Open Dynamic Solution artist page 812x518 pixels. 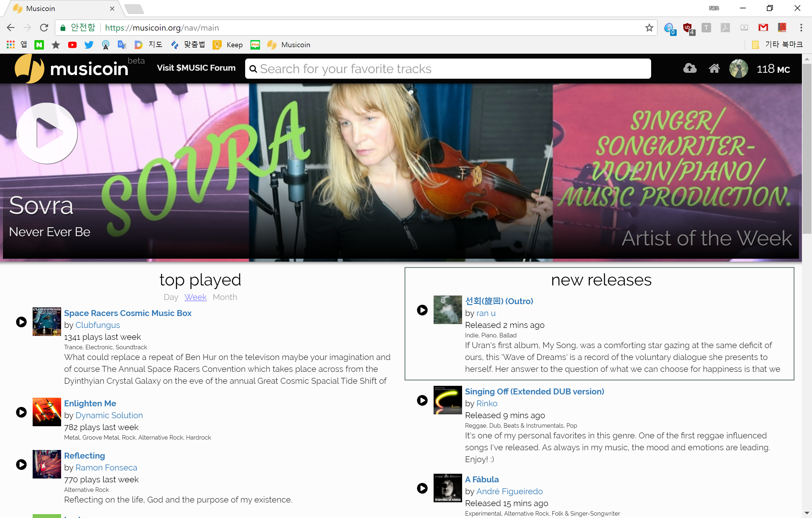coord(109,415)
